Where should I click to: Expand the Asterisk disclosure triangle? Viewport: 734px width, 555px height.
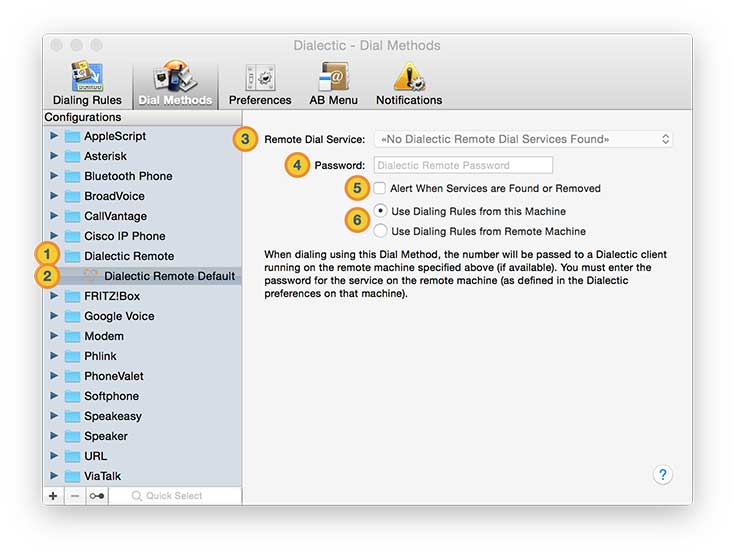pyautogui.click(x=54, y=155)
